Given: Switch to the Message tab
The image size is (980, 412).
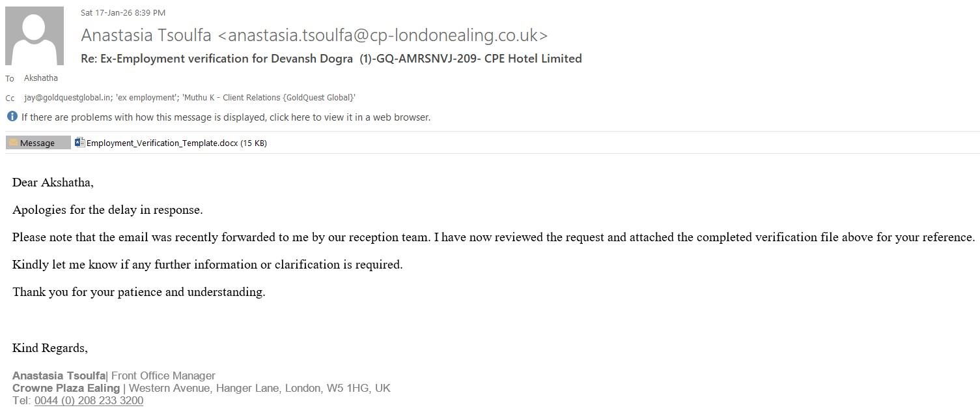Looking at the screenshot, I should point(38,143).
